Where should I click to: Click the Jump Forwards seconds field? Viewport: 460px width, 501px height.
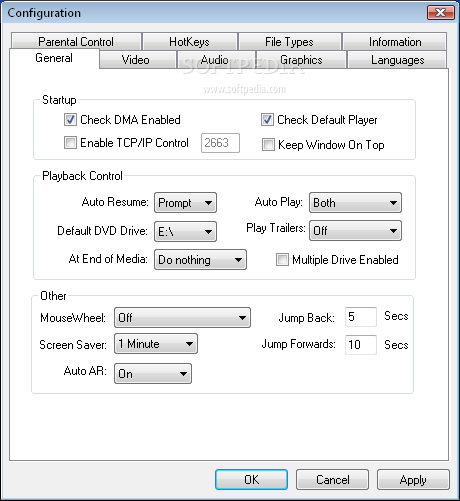coord(361,345)
